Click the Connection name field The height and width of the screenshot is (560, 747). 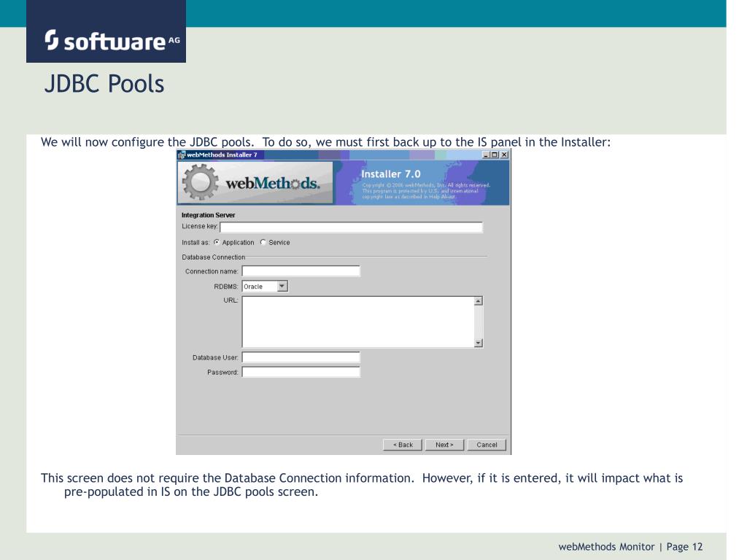pyautogui.click(x=301, y=271)
